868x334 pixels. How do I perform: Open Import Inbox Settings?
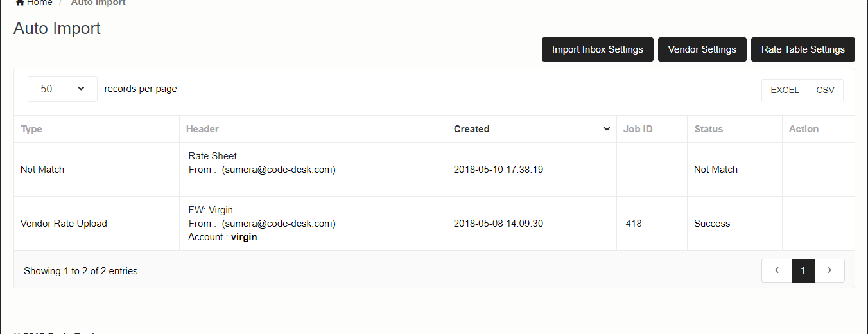[597, 49]
